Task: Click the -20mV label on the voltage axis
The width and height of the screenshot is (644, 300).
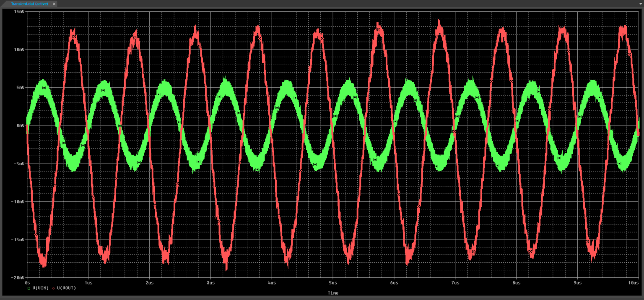Action: point(18,278)
